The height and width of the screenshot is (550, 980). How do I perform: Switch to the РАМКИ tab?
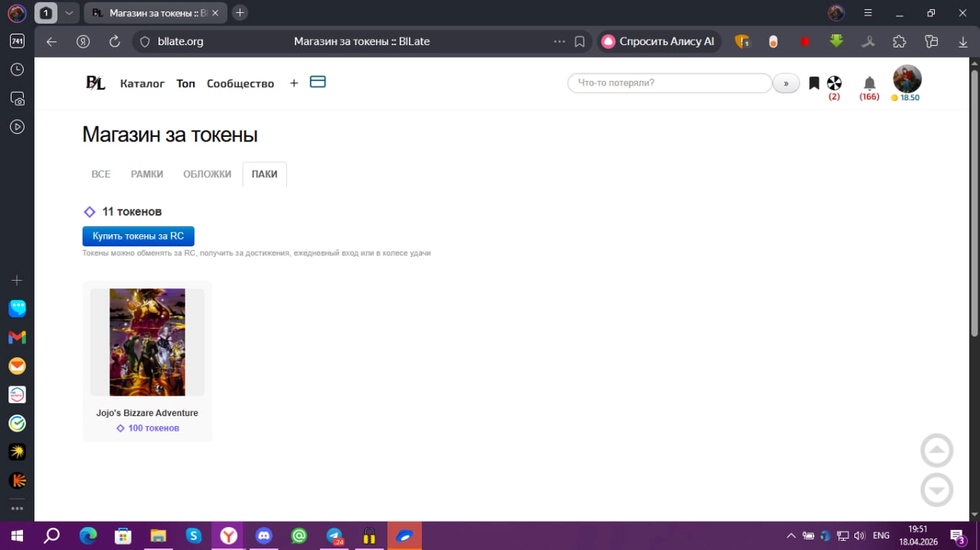(x=147, y=174)
